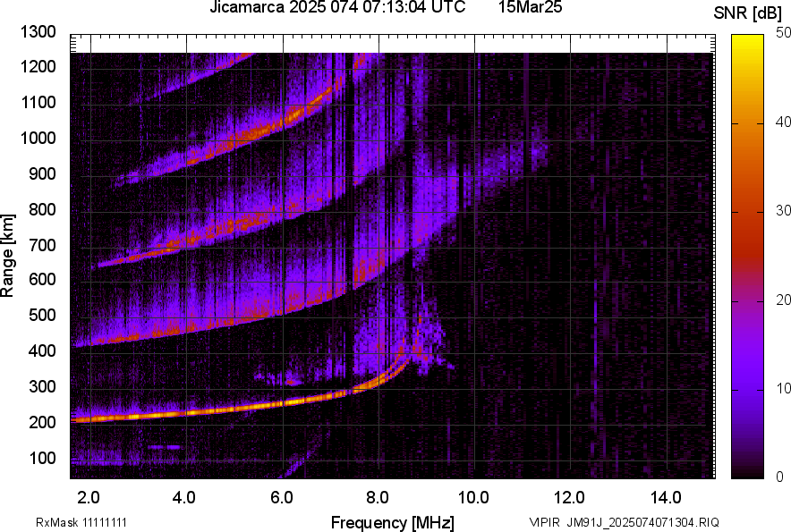Screen dimensions: 791x532
Task: Click range tick label '1300'
Action: click(38, 32)
